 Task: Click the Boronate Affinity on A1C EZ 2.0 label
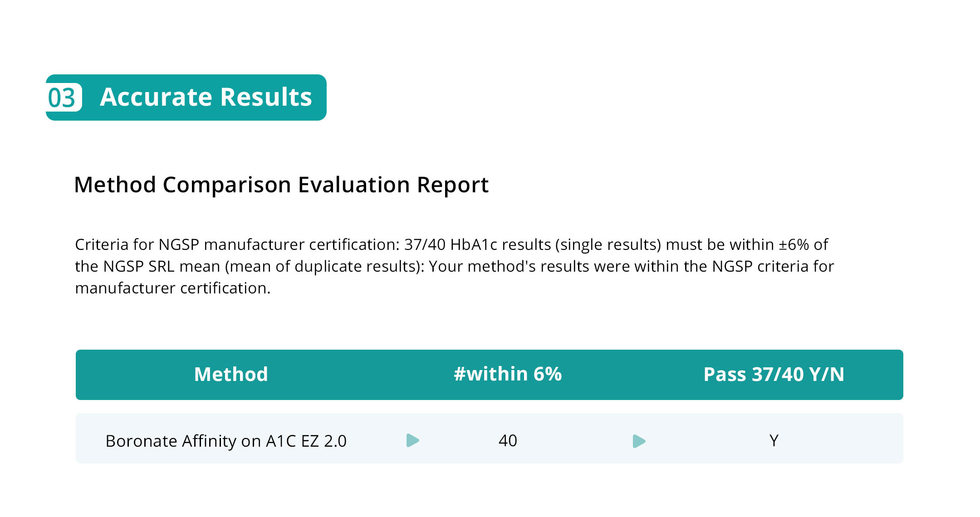click(x=226, y=441)
